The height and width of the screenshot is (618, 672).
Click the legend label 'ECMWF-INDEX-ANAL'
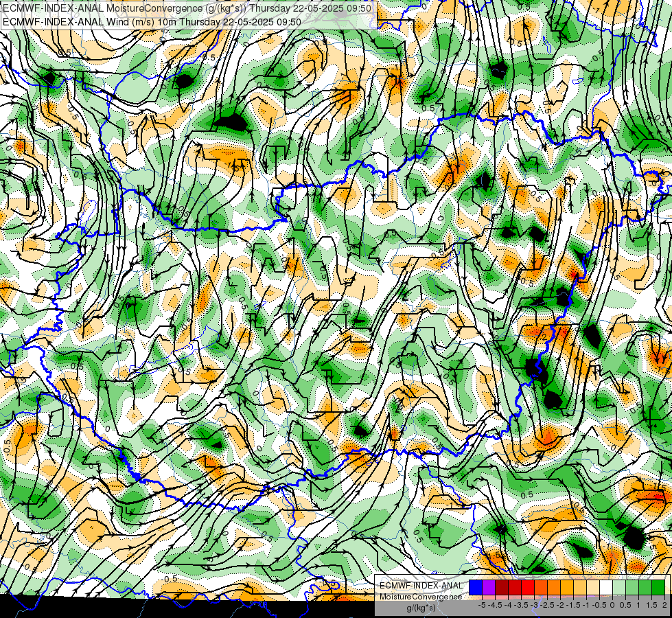421,586
